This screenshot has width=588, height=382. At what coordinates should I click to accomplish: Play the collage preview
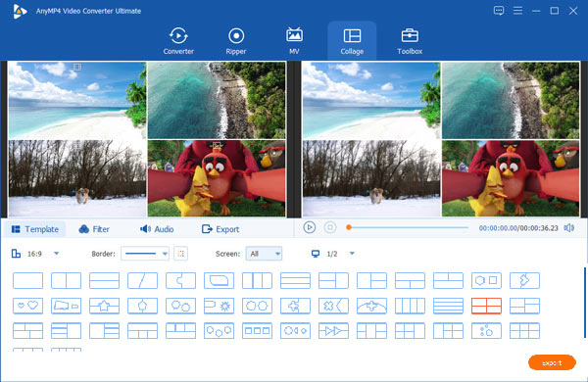click(310, 227)
